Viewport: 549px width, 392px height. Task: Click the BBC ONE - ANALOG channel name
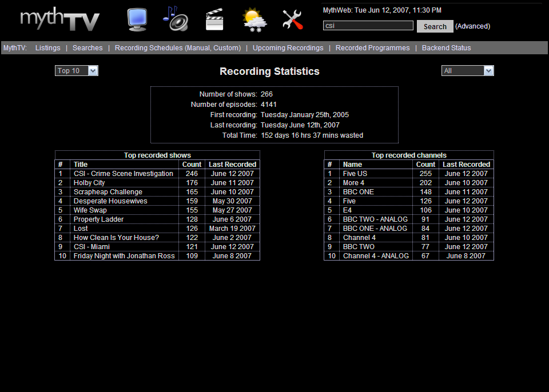375,228
